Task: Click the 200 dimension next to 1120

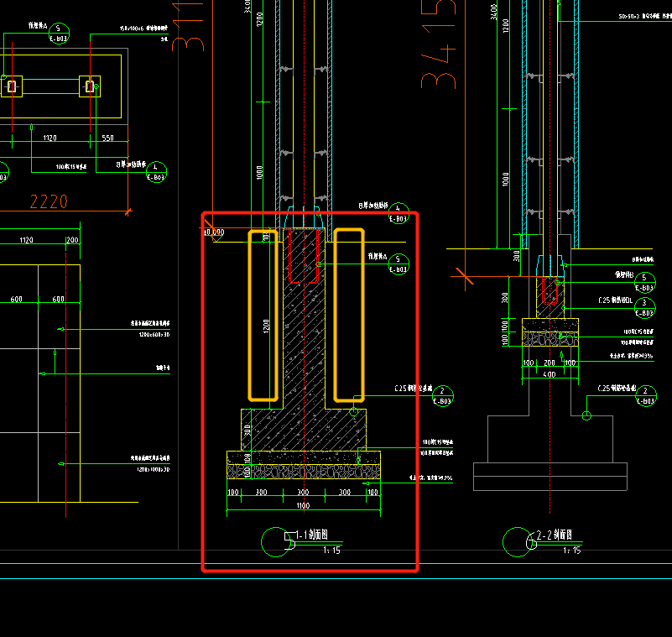Action: click(72, 240)
